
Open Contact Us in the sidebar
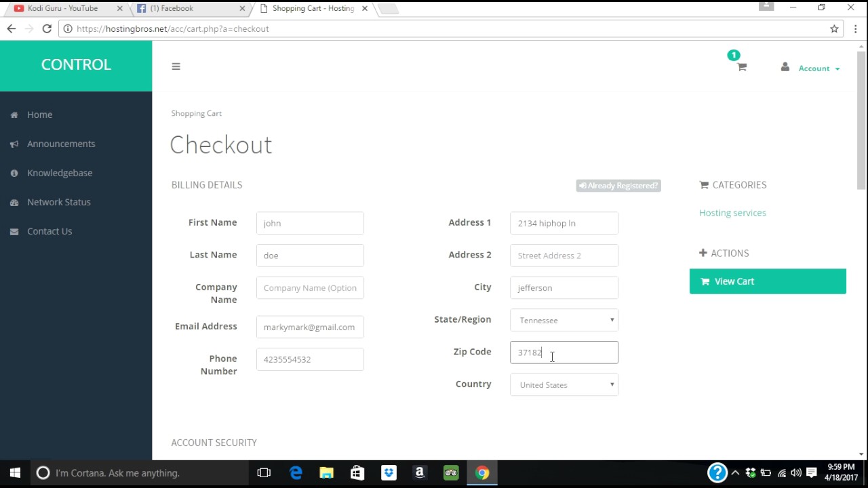pyautogui.click(x=49, y=231)
